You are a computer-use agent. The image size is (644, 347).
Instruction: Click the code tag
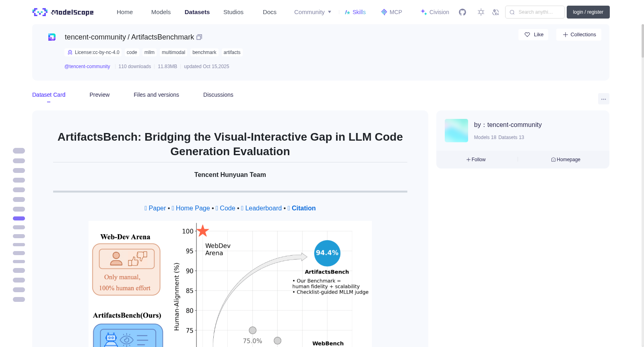(132, 52)
